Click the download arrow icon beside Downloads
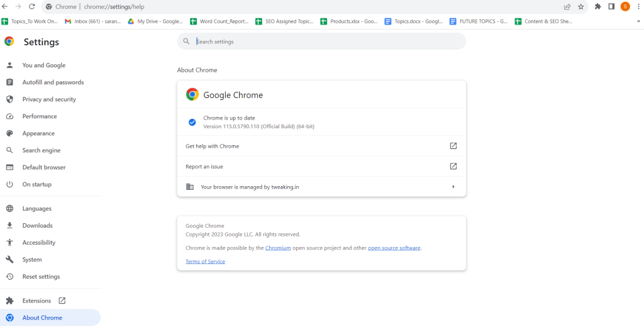Screen dimensions: 644x327 9,226
